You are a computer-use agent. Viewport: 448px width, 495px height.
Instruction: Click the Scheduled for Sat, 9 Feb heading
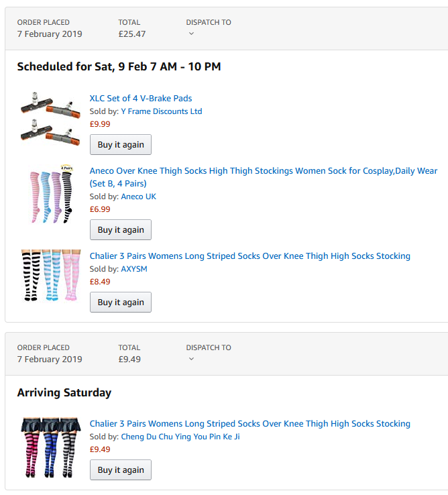click(x=119, y=66)
